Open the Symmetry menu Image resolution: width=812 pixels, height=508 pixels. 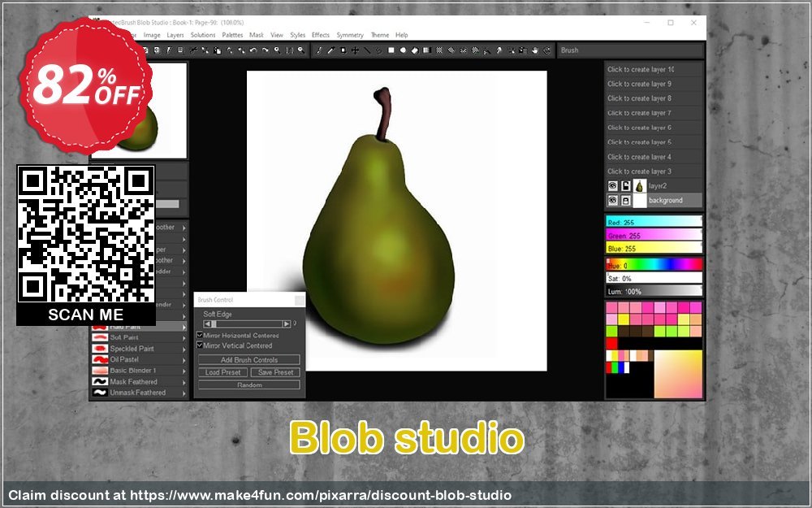click(x=350, y=35)
